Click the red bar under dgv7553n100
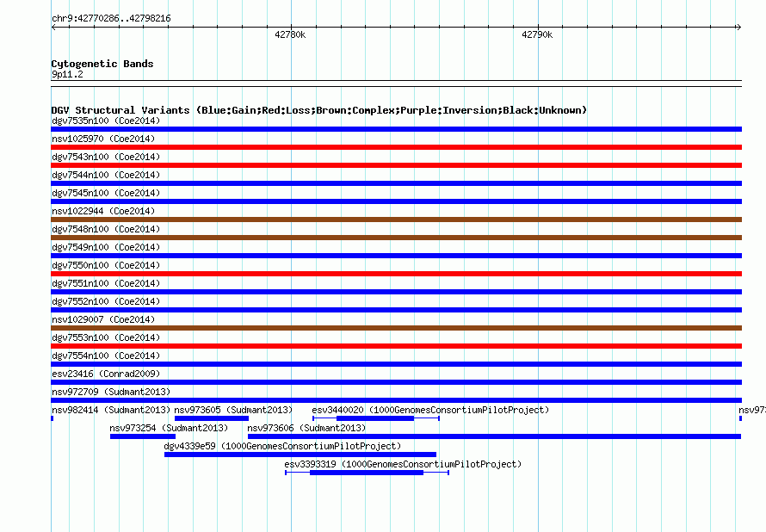This screenshot has height=532, width=766. point(396,346)
